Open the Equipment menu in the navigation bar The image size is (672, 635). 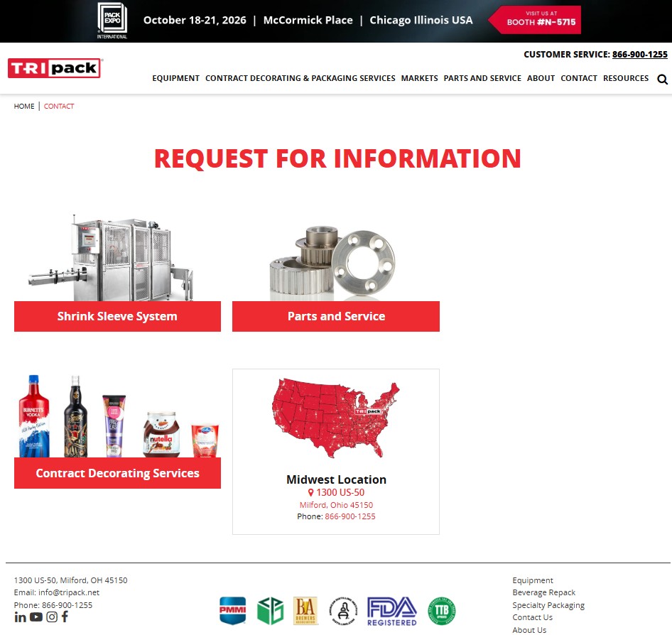point(175,78)
